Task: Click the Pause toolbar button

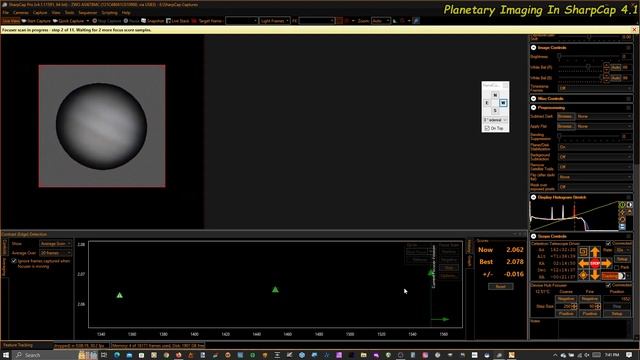Action: pyautogui.click(x=131, y=21)
